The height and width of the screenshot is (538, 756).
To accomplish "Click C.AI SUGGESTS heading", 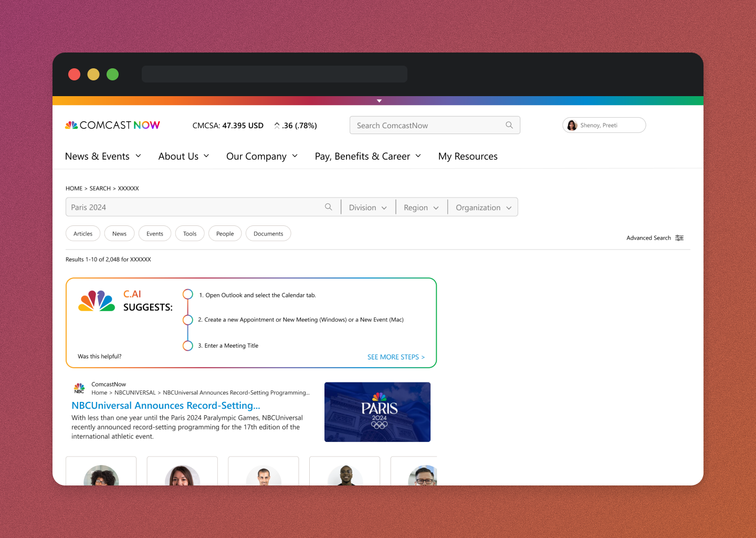I will tap(148, 301).
